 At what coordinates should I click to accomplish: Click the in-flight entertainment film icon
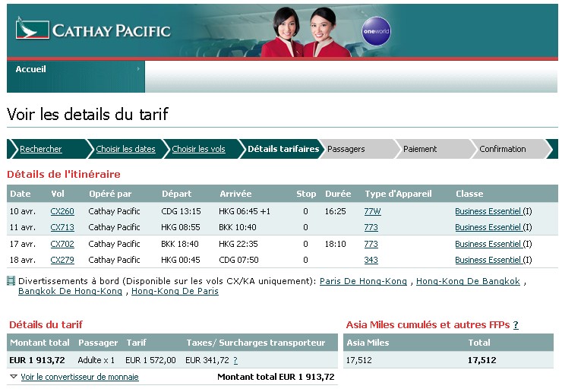click(x=11, y=281)
